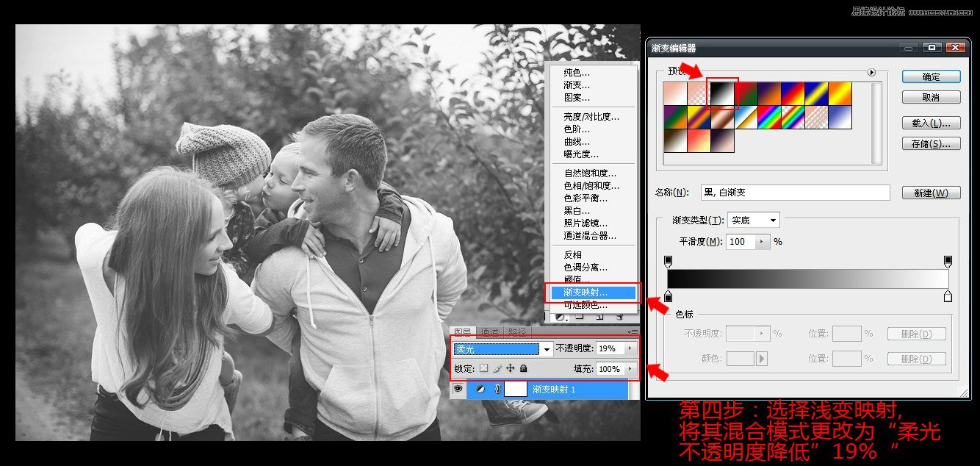The image size is (980, 466).
Task: Open the blend mode dropdown showing 柔光
Action: (x=547, y=348)
